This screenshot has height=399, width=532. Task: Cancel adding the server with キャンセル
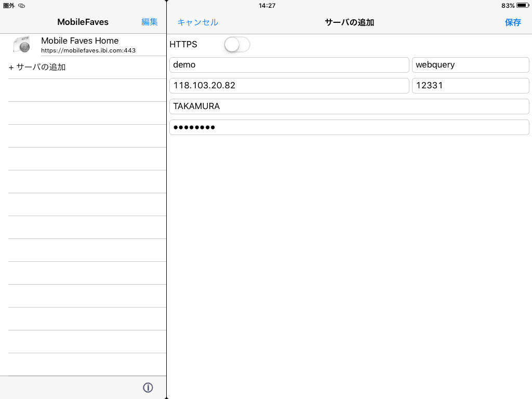click(x=197, y=22)
